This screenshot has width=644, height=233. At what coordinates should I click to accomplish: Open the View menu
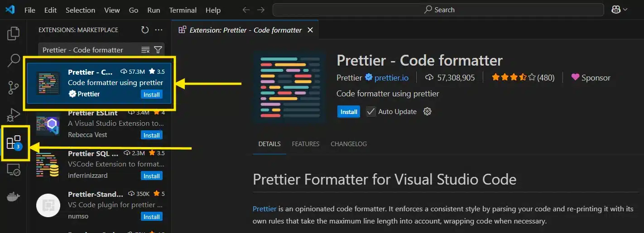point(112,10)
